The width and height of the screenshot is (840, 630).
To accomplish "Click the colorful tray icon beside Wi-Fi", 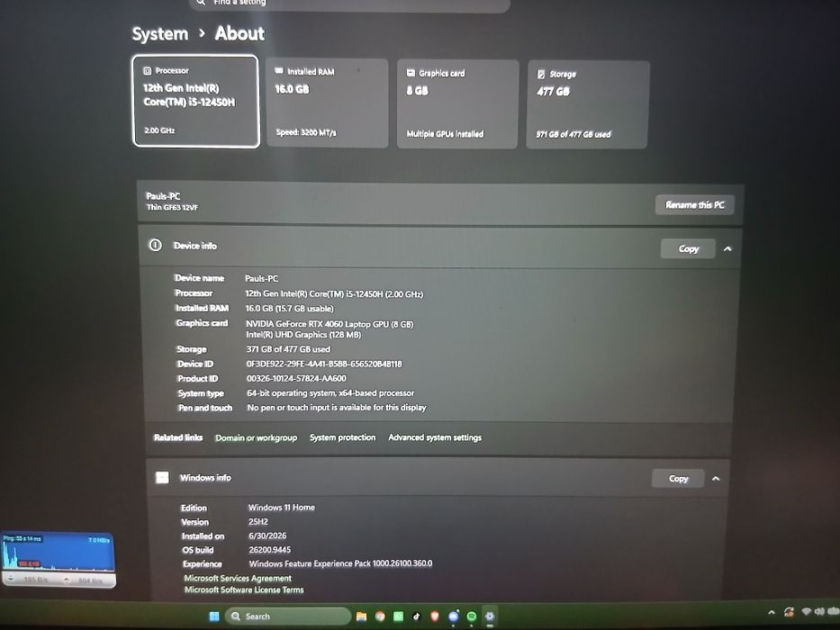I will point(789,612).
